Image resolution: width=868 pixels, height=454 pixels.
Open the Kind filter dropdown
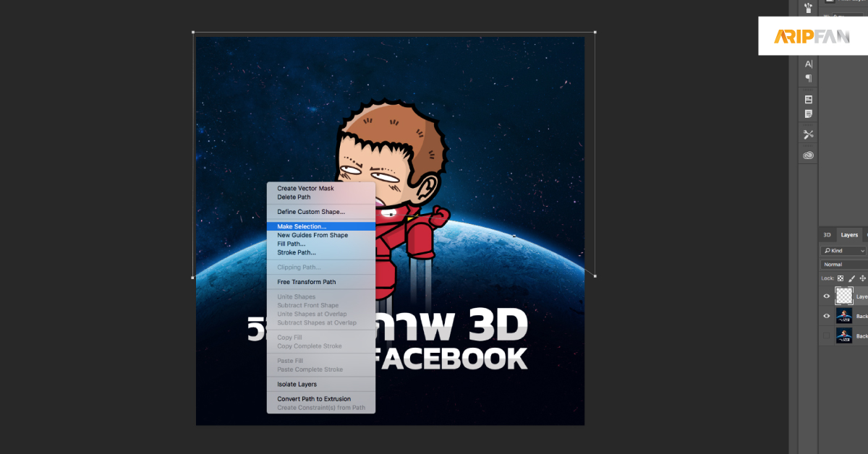pyautogui.click(x=843, y=250)
